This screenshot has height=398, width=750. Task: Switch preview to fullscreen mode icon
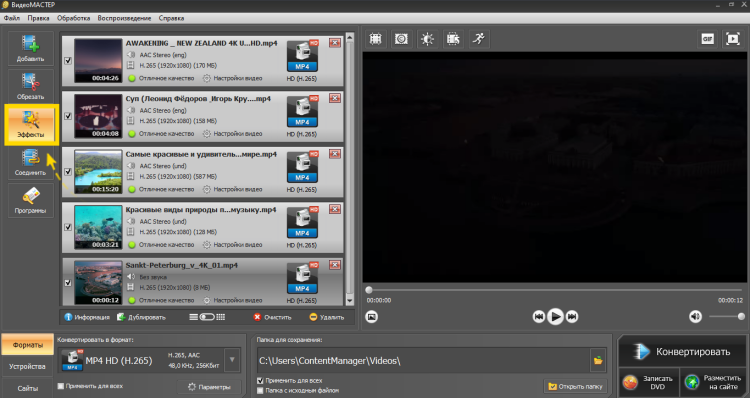click(x=733, y=39)
